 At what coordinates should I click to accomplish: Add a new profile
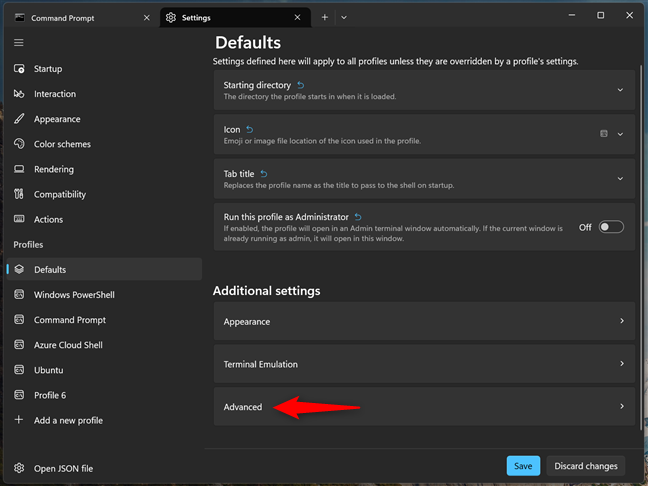pos(104,420)
